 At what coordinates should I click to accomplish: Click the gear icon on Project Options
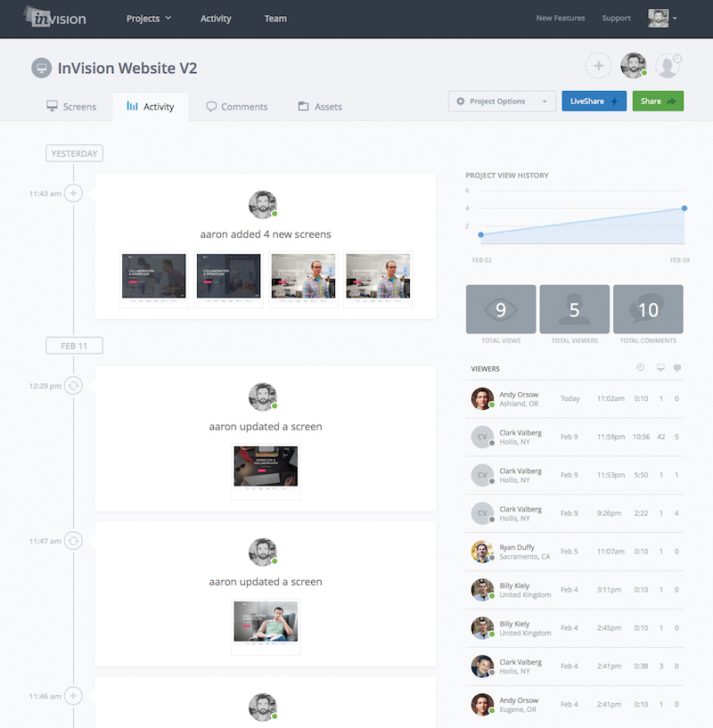point(461,101)
